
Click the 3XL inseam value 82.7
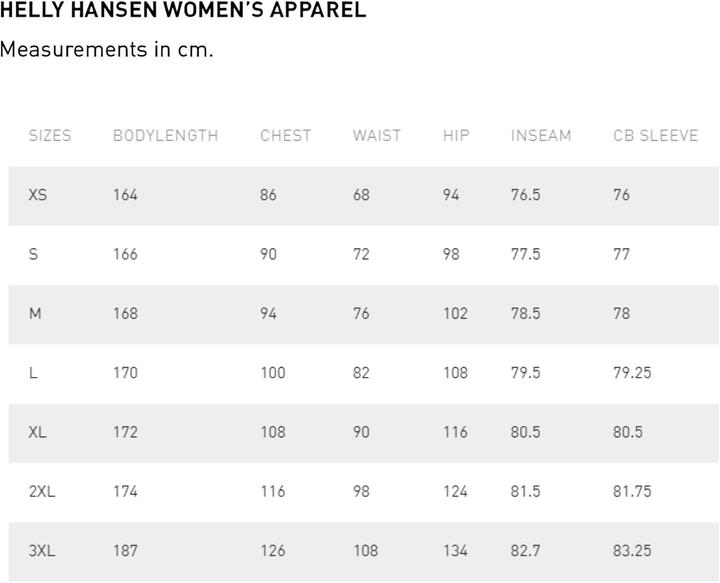click(x=525, y=550)
